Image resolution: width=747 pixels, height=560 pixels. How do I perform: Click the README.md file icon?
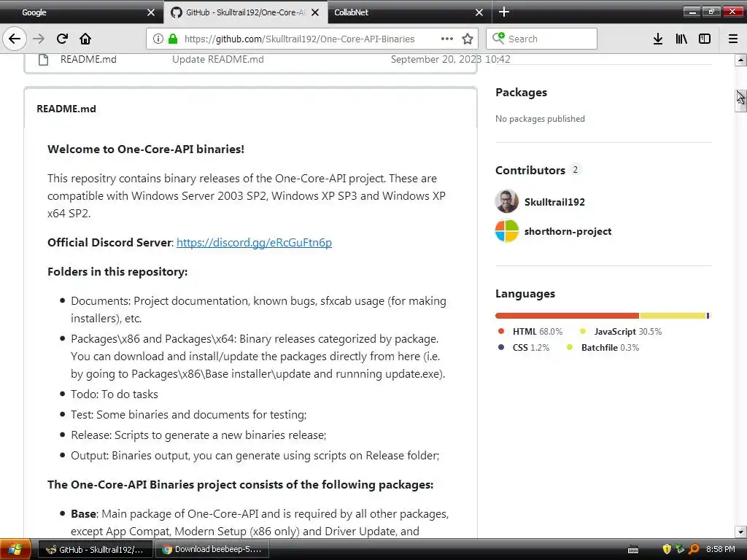pos(43,59)
